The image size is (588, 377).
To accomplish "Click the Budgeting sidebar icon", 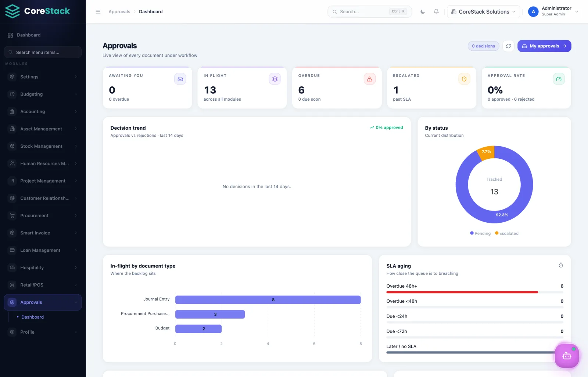I will pyautogui.click(x=12, y=94).
